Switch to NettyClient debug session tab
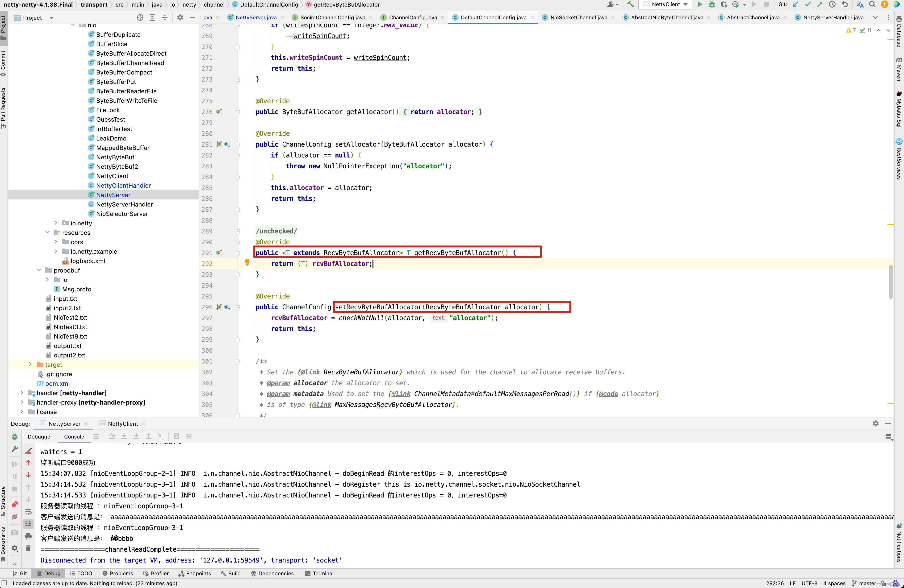 click(x=122, y=424)
